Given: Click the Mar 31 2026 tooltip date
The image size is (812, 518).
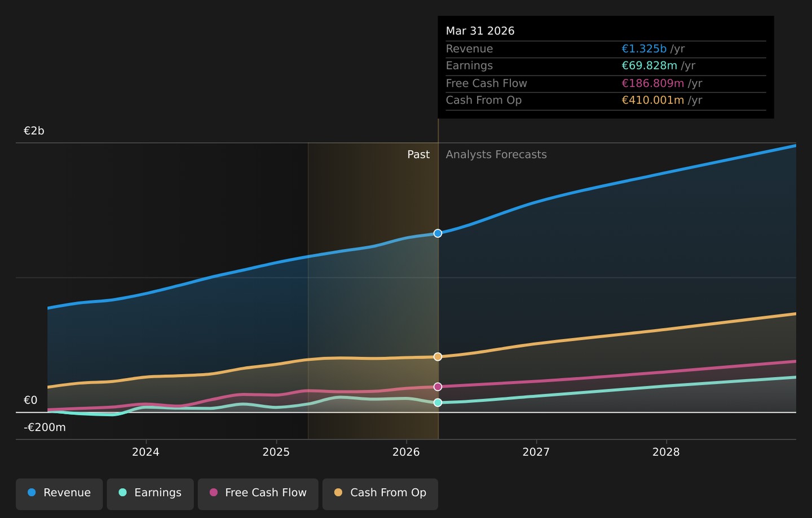Looking at the screenshot, I should [480, 31].
